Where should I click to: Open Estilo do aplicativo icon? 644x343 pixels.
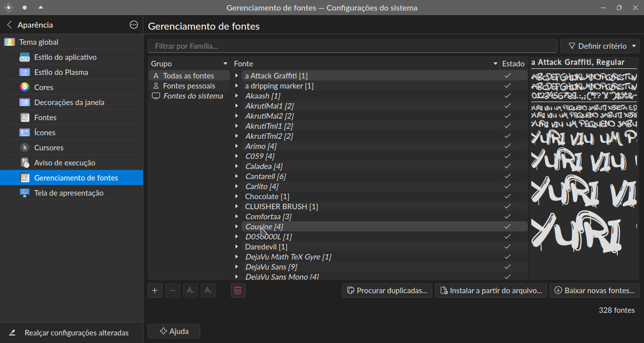tap(25, 57)
